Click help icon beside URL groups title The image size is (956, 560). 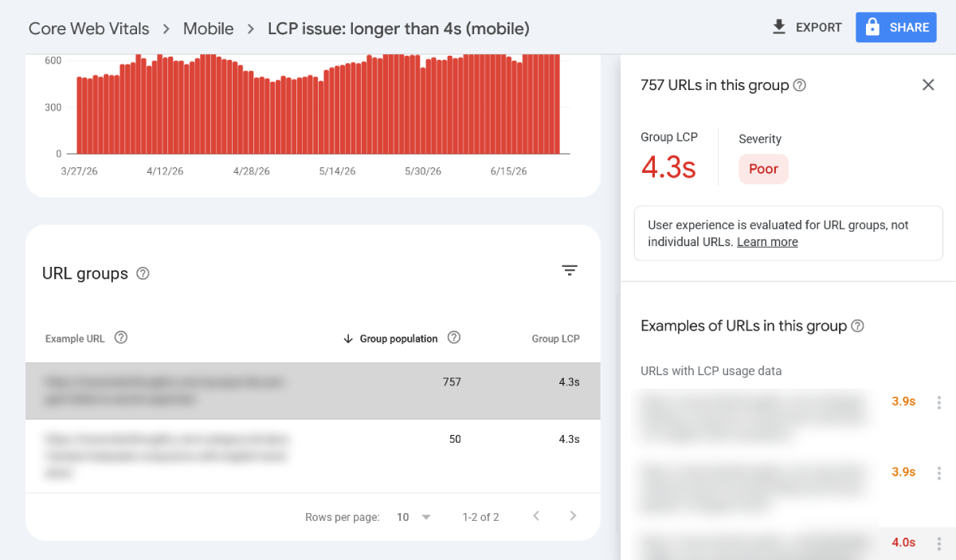coord(143,273)
